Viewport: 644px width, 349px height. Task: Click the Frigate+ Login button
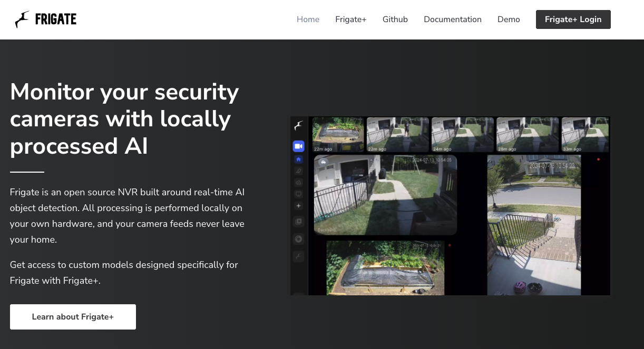(x=573, y=19)
